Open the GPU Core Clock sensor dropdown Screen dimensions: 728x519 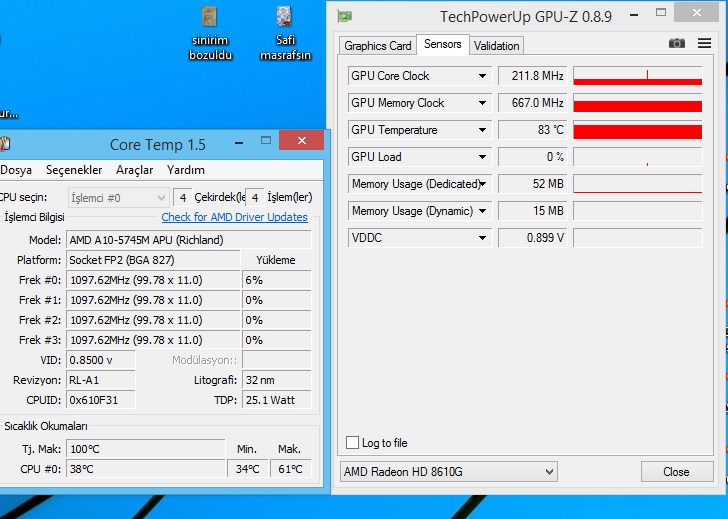pos(483,76)
